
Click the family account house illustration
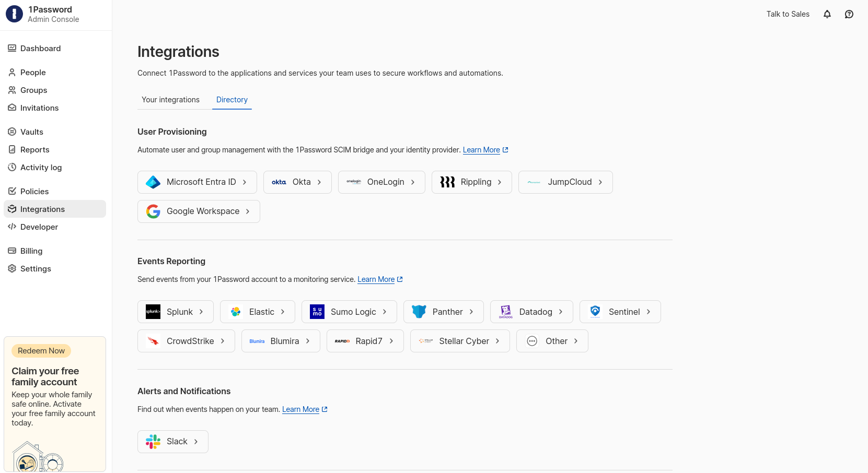38,457
